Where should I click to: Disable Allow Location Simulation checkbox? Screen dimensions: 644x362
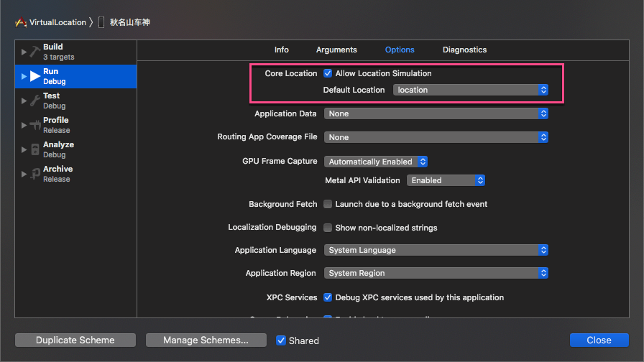(x=328, y=73)
